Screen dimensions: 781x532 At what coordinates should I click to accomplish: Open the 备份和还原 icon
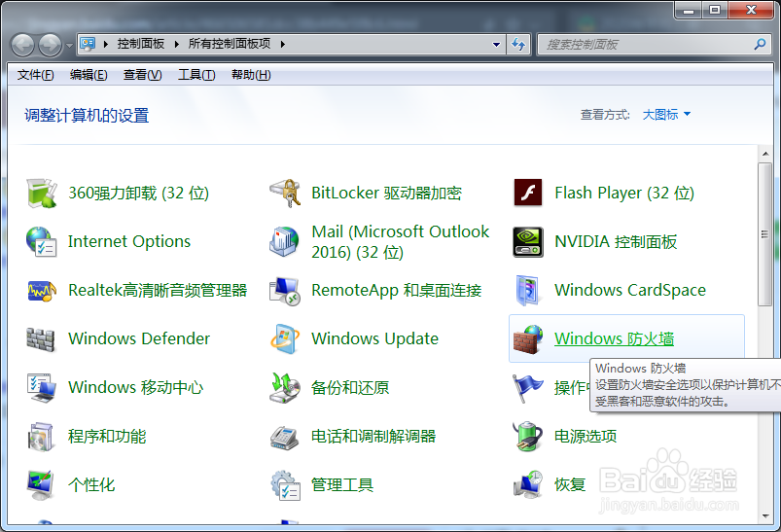tap(285, 387)
